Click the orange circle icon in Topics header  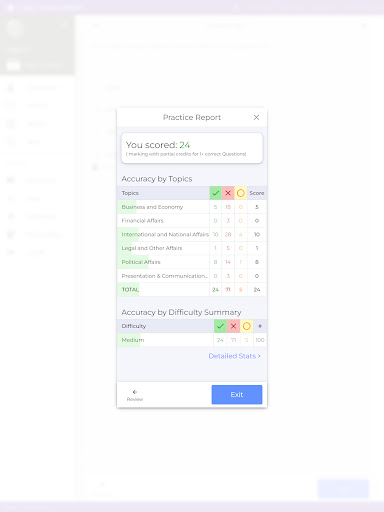[x=240, y=193]
